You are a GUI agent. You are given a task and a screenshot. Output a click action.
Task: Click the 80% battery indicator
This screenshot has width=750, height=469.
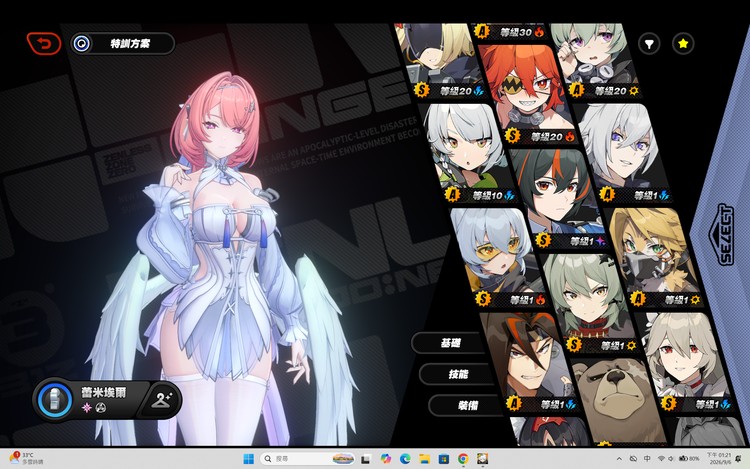689,458
